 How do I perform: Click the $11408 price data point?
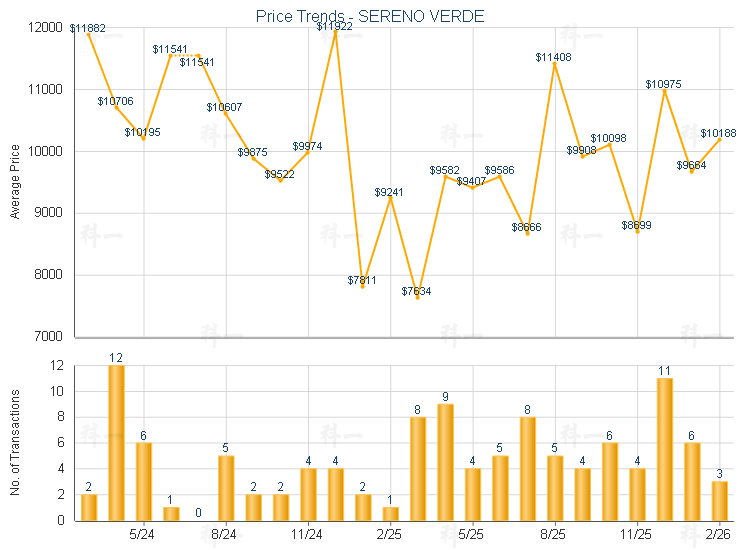pyautogui.click(x=554, y=63)
